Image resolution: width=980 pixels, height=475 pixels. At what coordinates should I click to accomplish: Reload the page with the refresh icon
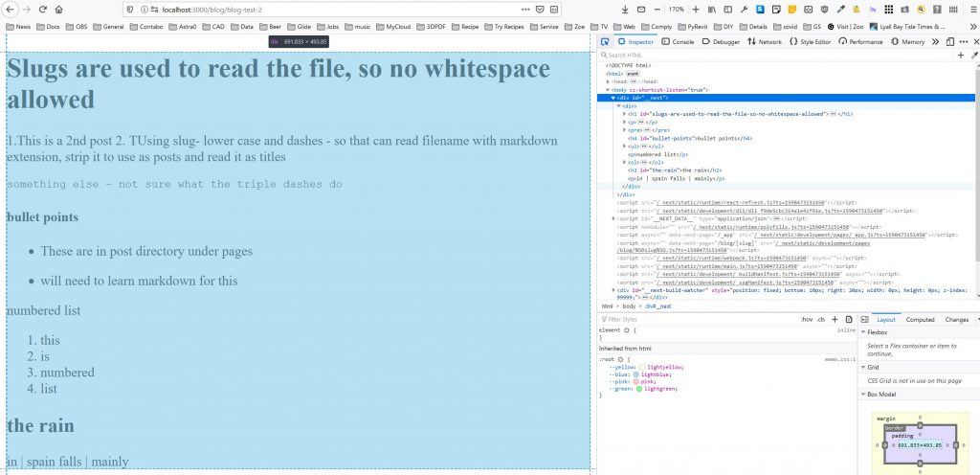41,9
